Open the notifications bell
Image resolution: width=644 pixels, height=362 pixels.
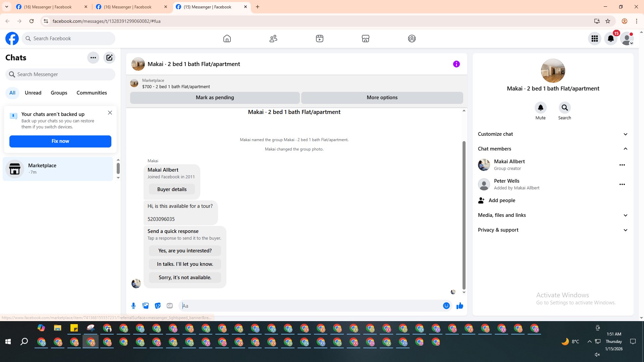click(x=610, y=39)
